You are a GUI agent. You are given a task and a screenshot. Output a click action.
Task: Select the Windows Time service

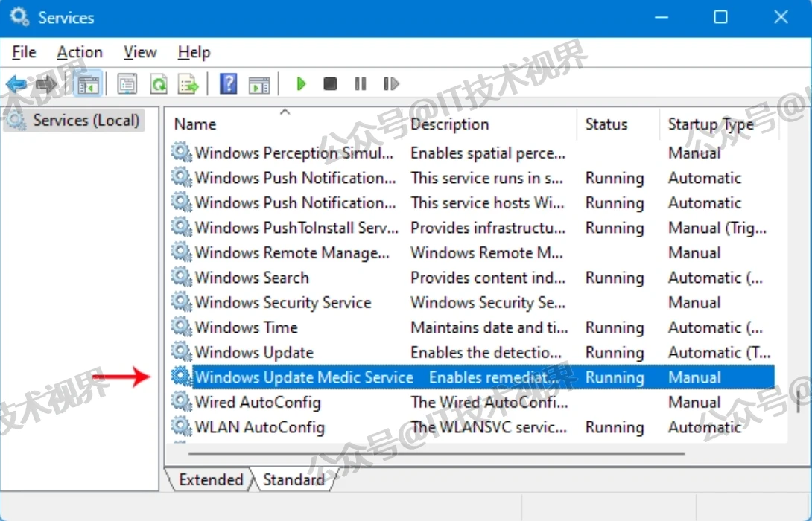(x=246, y=327)
